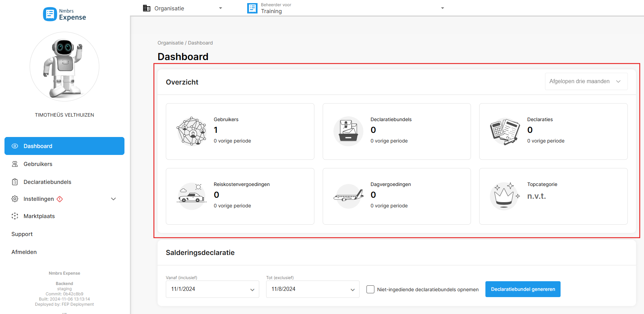Click the Reiskostenvergoedingen card title
Image resolution: width=644 pixels, height=314 pixels.
[x=242, y=184]
